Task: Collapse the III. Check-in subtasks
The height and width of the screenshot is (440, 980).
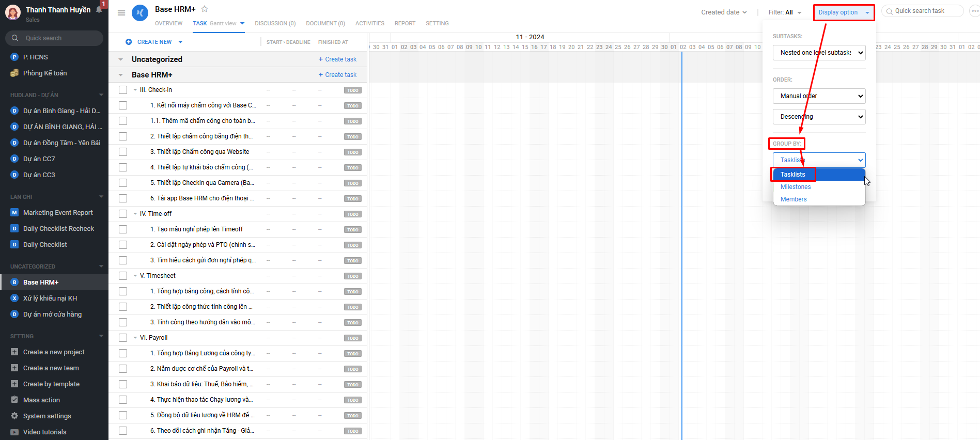Action: coord(135,90)
